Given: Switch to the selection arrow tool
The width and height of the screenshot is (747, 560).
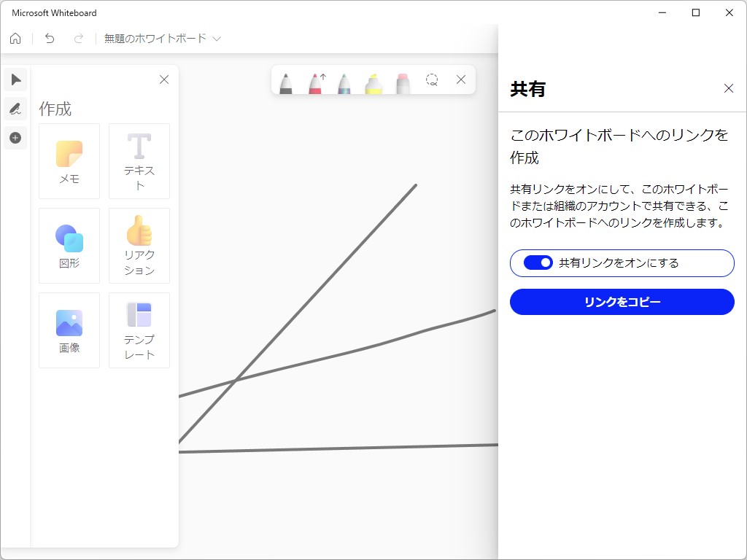Looking at the screenshot, I should point(15,79).
